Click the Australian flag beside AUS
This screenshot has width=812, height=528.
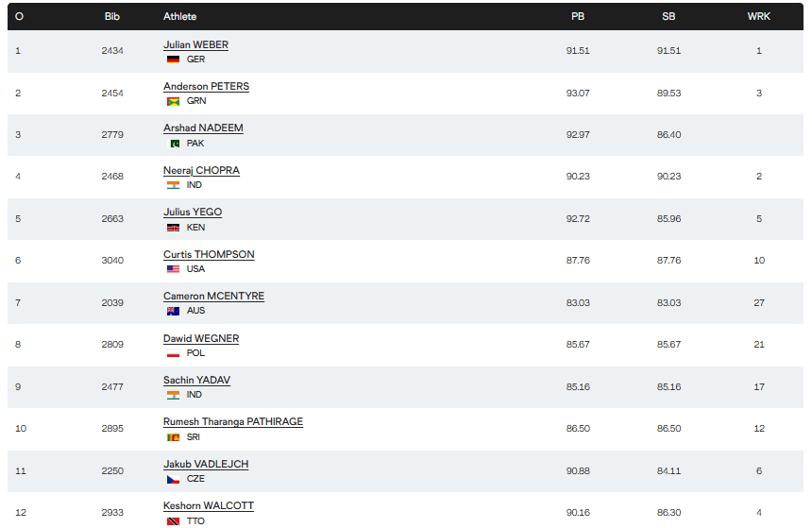tap(173, 311)
